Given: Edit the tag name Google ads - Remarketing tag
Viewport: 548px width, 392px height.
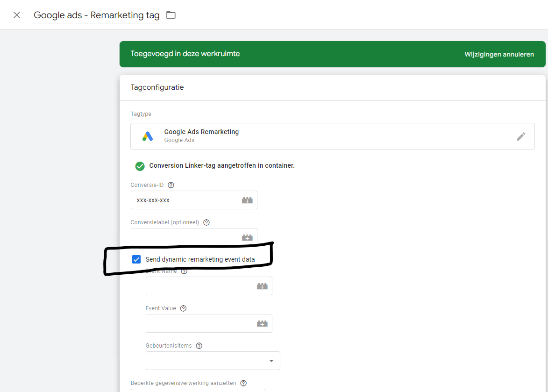Looking at the screenshot, I should click(96, 15).
